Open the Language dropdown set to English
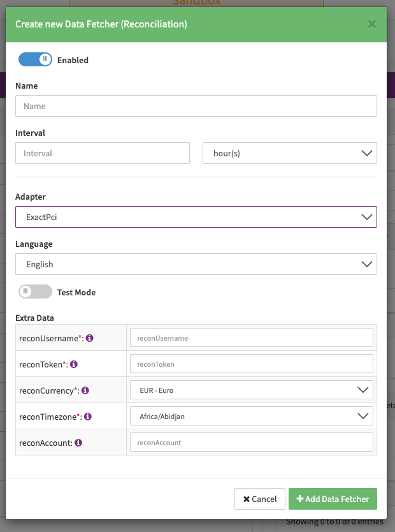Viewport: 395px width, 532px height. [196, 264]
